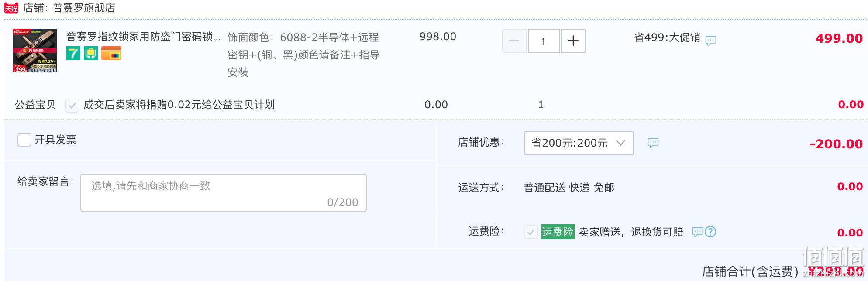Click the green 7-day return badge

73,53
